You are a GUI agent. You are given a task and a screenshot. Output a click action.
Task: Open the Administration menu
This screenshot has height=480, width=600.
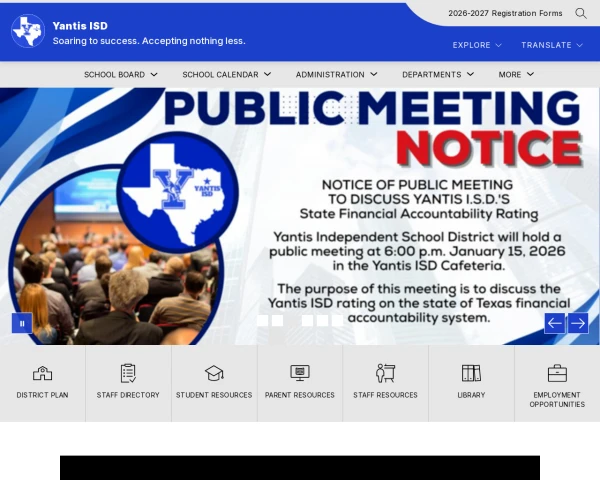(x=336, y=75)
